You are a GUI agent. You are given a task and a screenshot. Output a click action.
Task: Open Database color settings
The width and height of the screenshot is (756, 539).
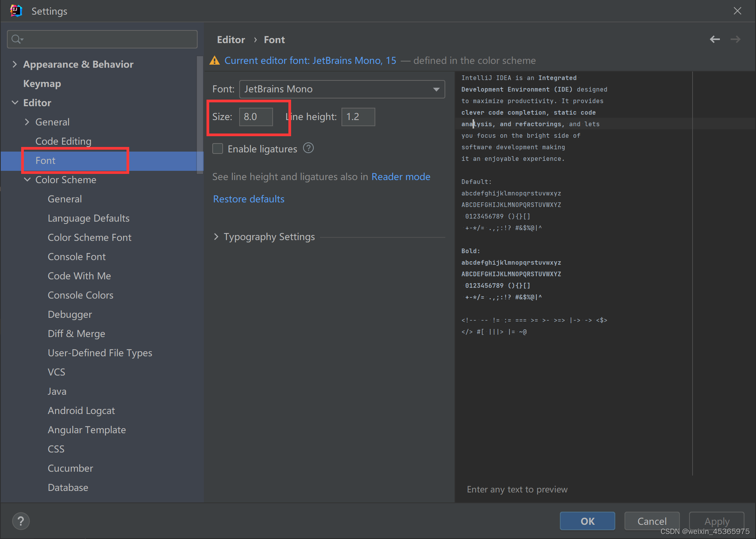click(x=68, y=487)
